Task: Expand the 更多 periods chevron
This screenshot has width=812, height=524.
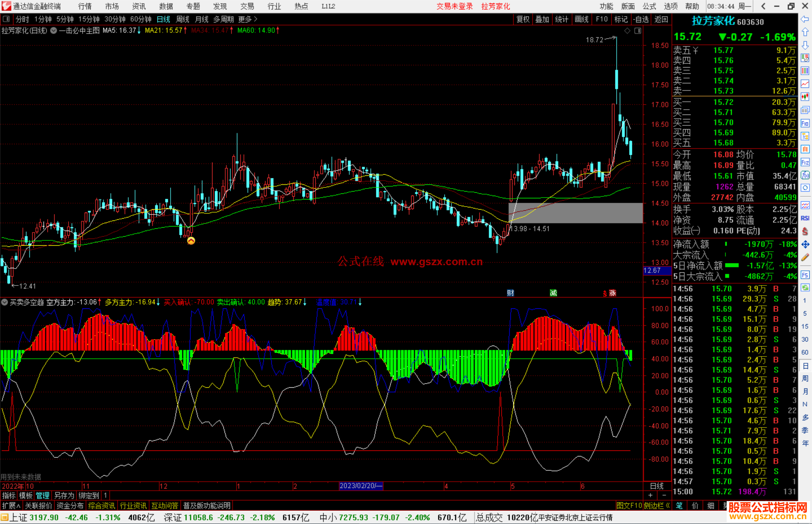Action: pyautogui.click(x=256, y=19)
